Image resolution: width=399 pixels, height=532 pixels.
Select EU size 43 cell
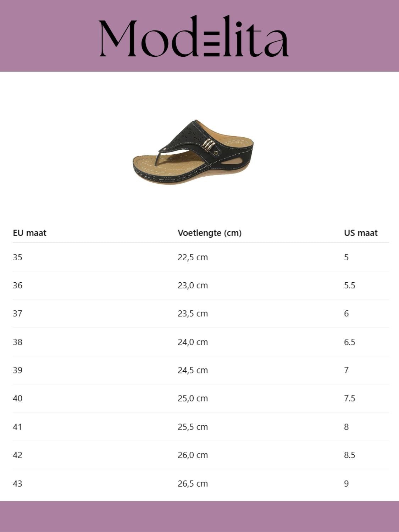click(x=17, y=483)
